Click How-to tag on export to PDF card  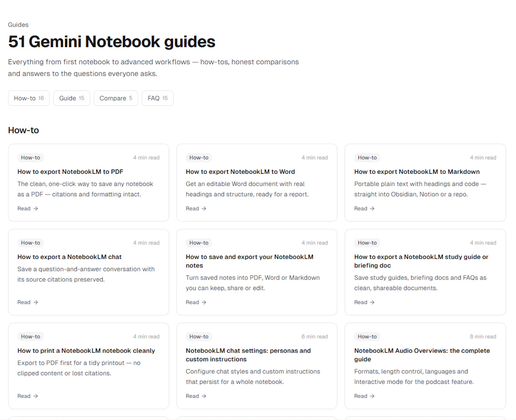31,158
